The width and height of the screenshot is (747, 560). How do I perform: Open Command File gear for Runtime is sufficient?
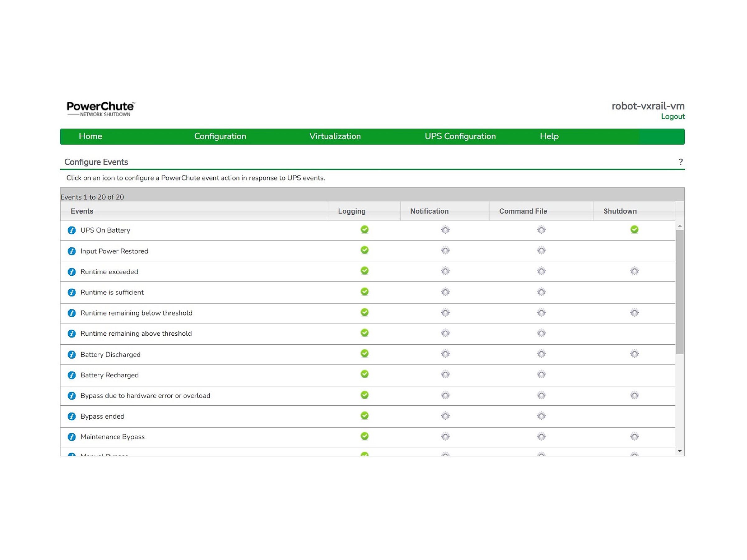(541, 292)
